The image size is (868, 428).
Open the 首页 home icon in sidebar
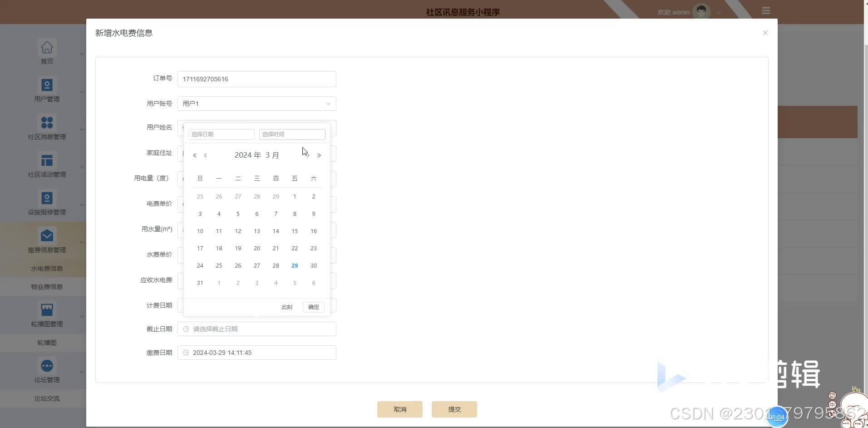click(x=47, y=47)
